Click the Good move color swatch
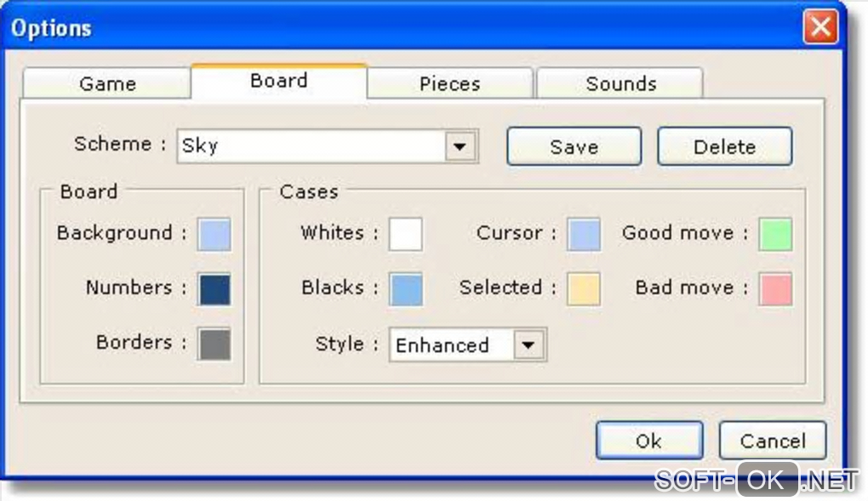 775,234
